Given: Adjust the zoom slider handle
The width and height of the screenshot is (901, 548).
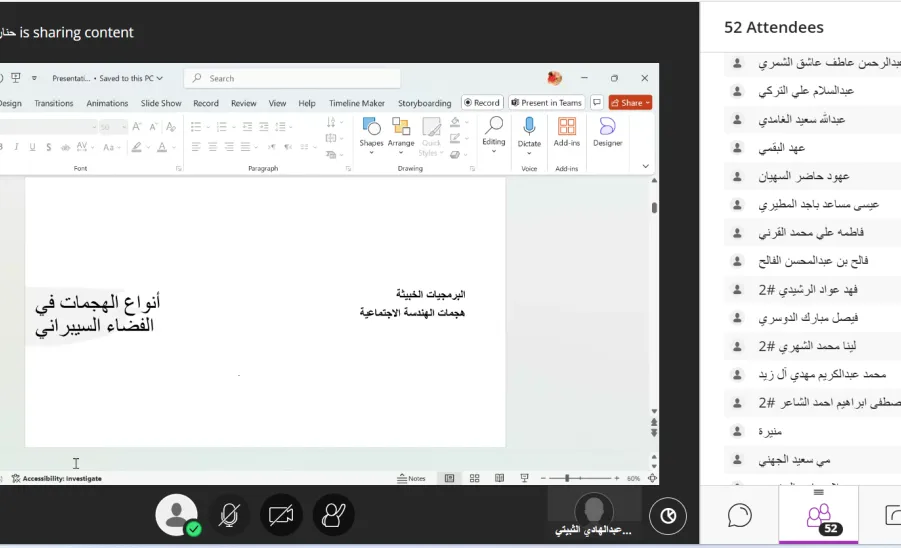Looking at the screenshot, I should click(567, 478).
